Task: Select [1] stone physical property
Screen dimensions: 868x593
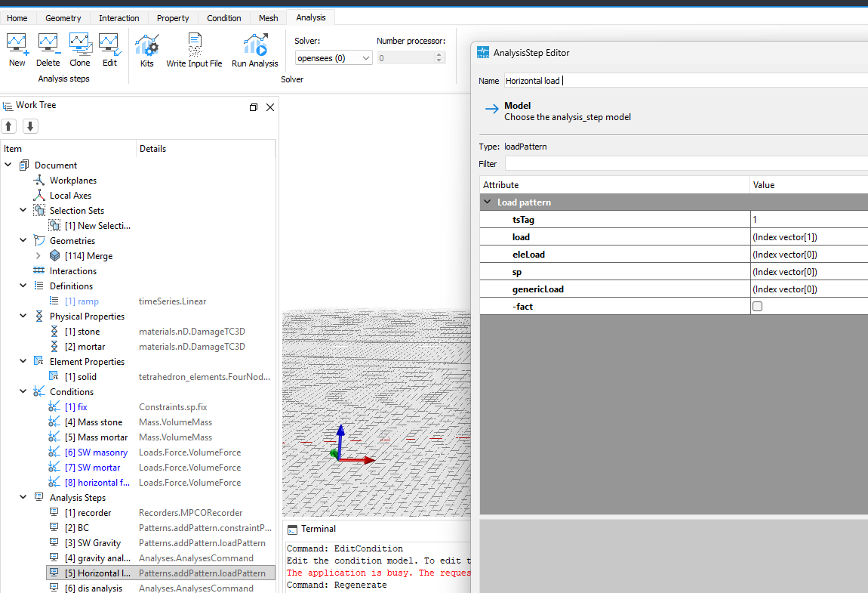Action: tap(82, 332)
